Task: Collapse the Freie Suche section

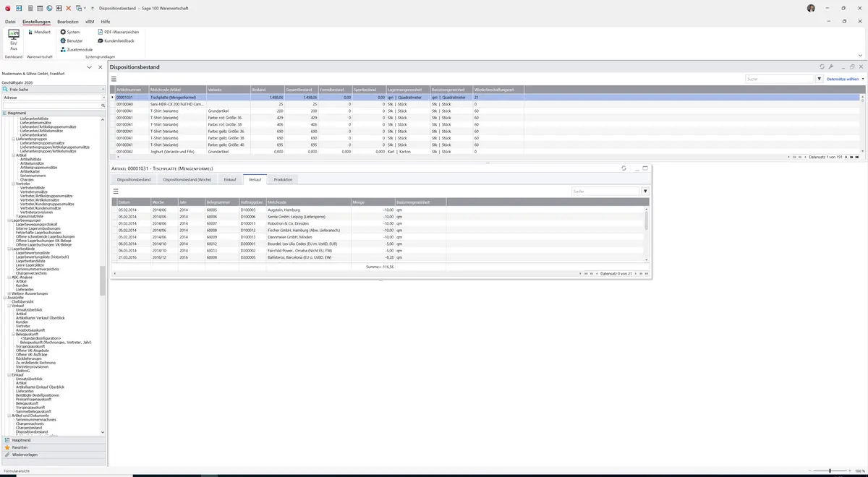Action: tap(103, 90)
